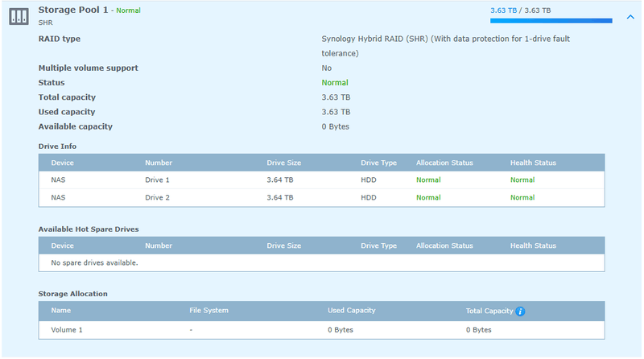This screenshot has height=359, width=644.
Task: Click Allocation Status header in Drive Info table
Action: 444,163
